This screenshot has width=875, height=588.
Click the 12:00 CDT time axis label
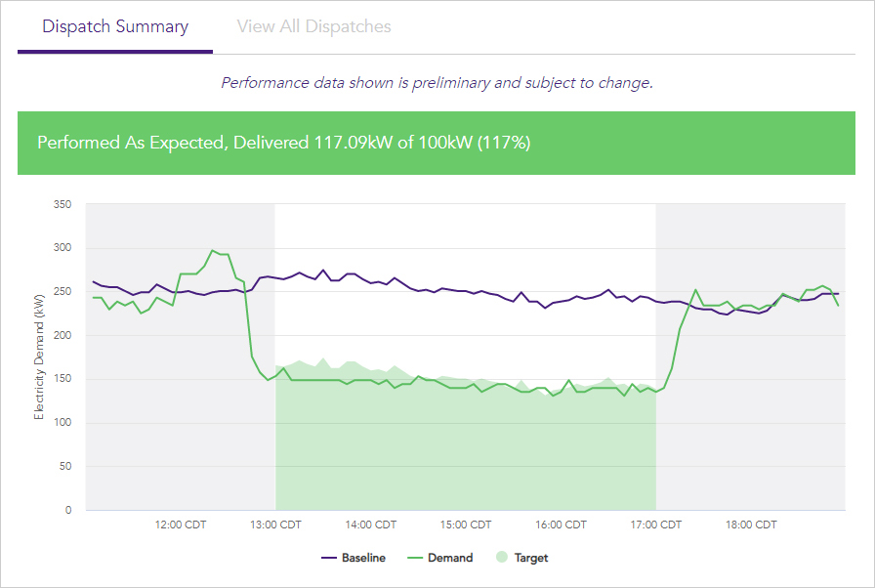pyautogui.click(x=181, y=525)
